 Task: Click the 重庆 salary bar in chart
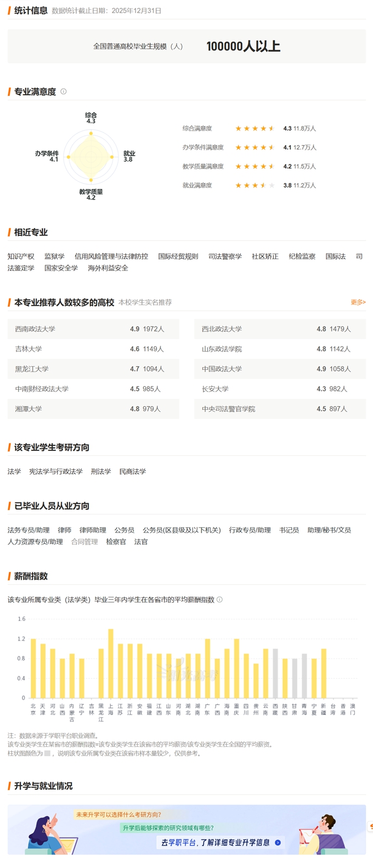pos(236,668)
